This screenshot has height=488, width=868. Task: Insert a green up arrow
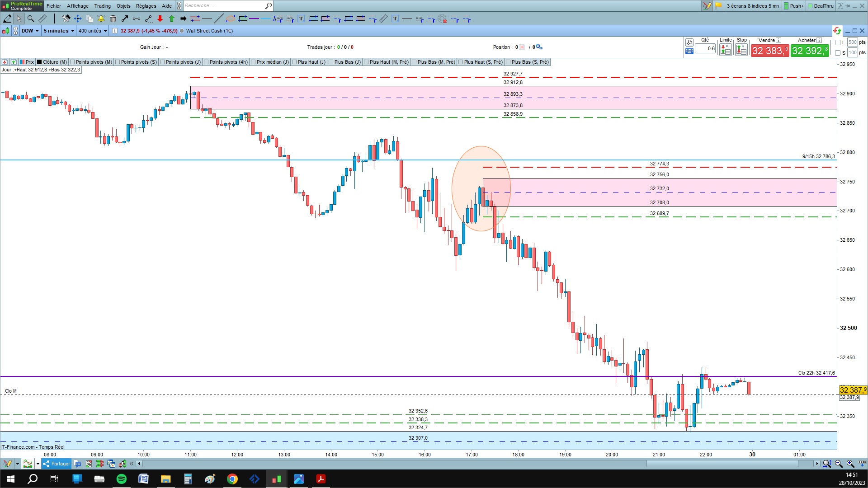tap(172, 19)
